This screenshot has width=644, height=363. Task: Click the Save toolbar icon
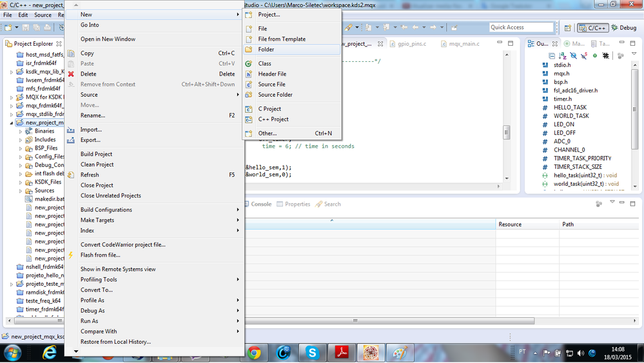tap(26, 28)
